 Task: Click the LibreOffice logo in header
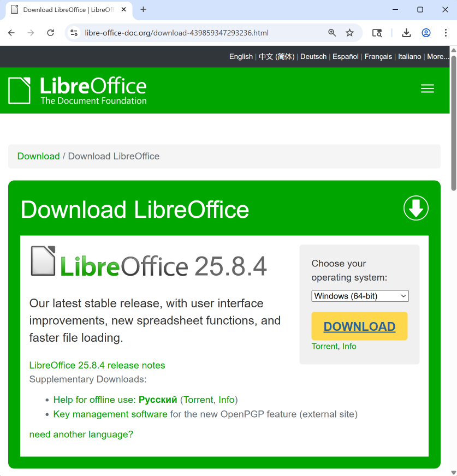point(78,90)
